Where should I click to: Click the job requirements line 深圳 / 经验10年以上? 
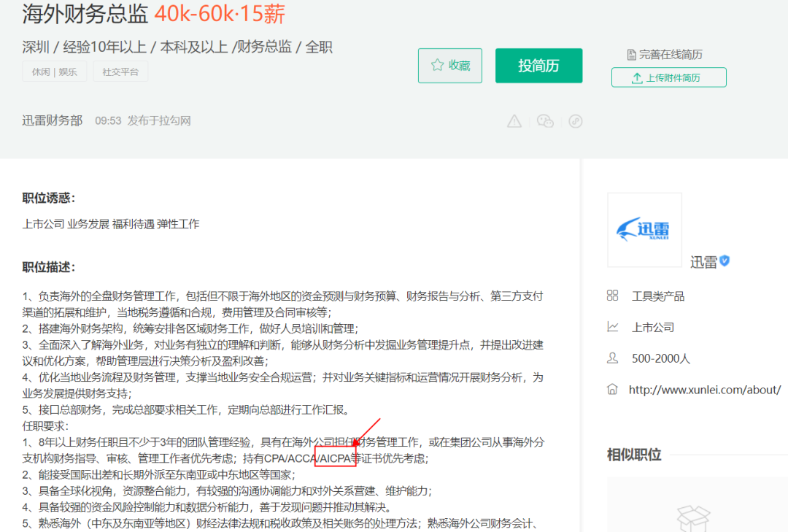click(x=177, y=47)
